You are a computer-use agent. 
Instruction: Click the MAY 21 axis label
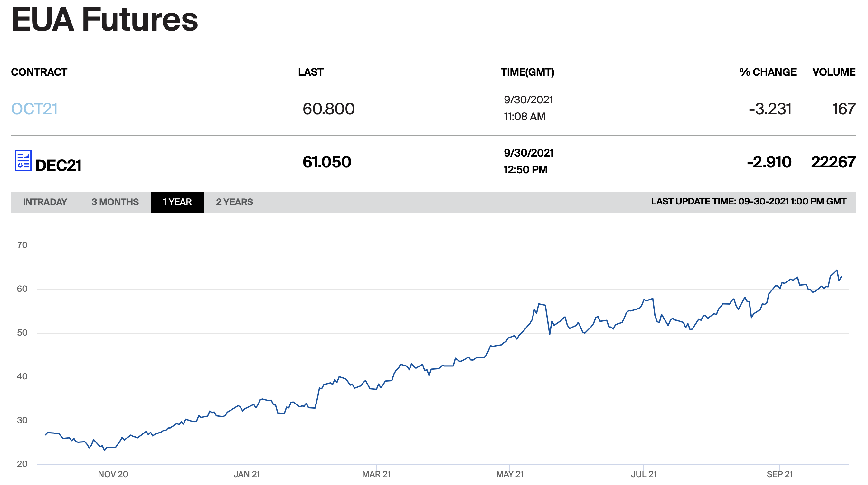click(x=510, y=474)
